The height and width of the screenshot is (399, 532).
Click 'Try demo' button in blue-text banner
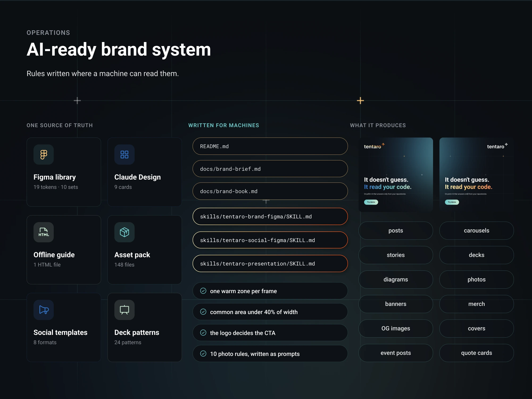point(371,202)
